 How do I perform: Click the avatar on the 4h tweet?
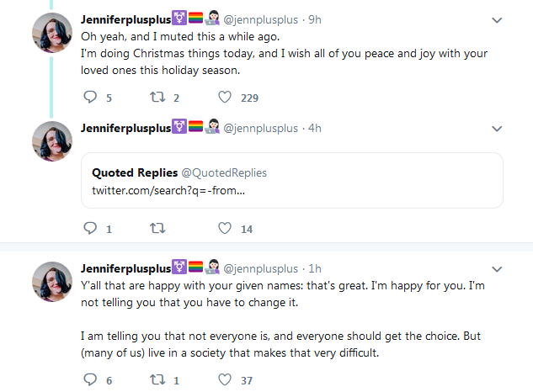52,142
